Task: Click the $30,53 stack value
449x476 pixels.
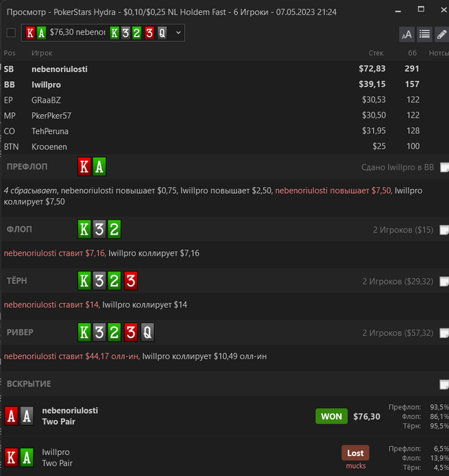Action: [x=374, y=99]
